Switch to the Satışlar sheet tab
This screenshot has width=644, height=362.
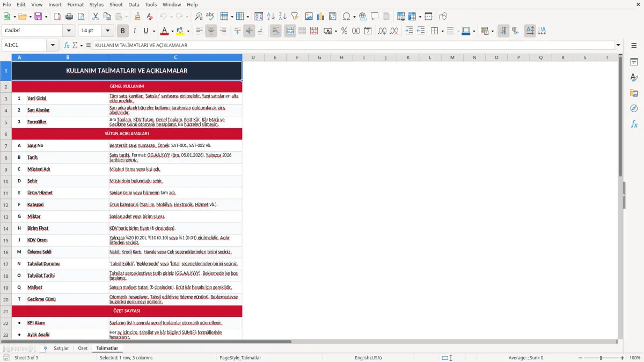point(61,348)
